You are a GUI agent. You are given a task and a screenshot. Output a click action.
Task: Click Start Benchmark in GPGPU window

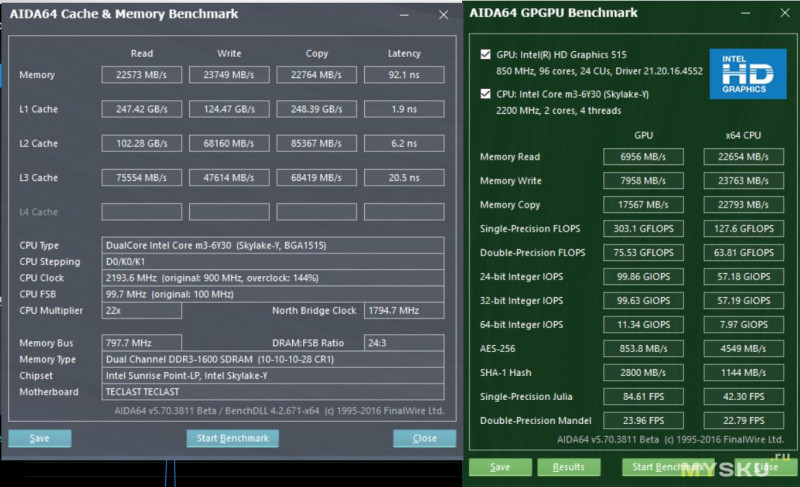coord(667,467)
